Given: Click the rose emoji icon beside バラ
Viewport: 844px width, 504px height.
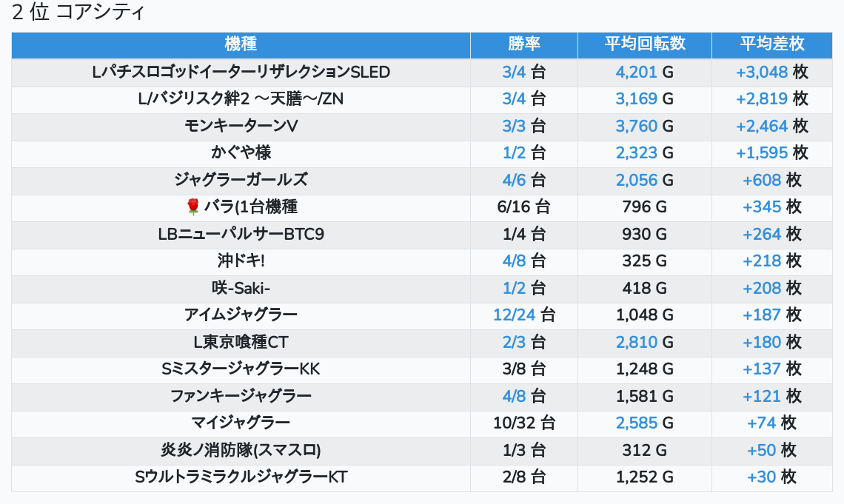Looking at the screenshot, I should click(x=193, y=206).
